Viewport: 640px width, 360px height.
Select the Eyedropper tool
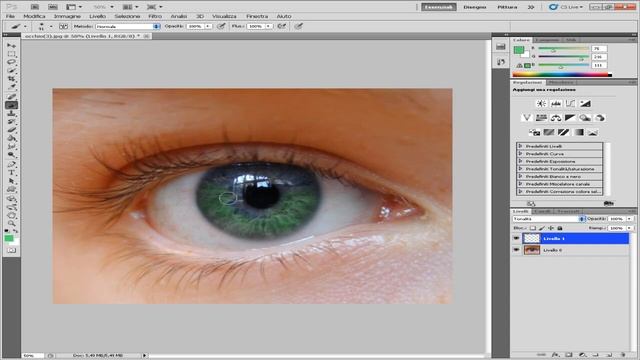[x=11, y=87]
